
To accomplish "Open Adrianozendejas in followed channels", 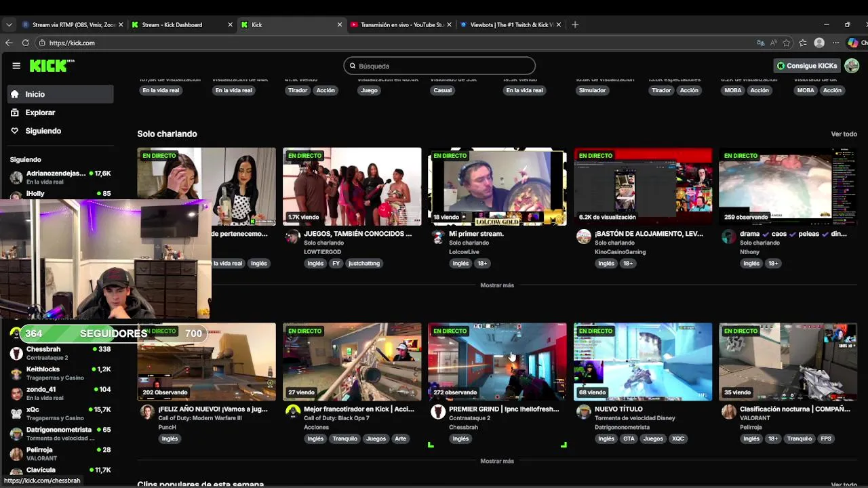I will point(60,178).
